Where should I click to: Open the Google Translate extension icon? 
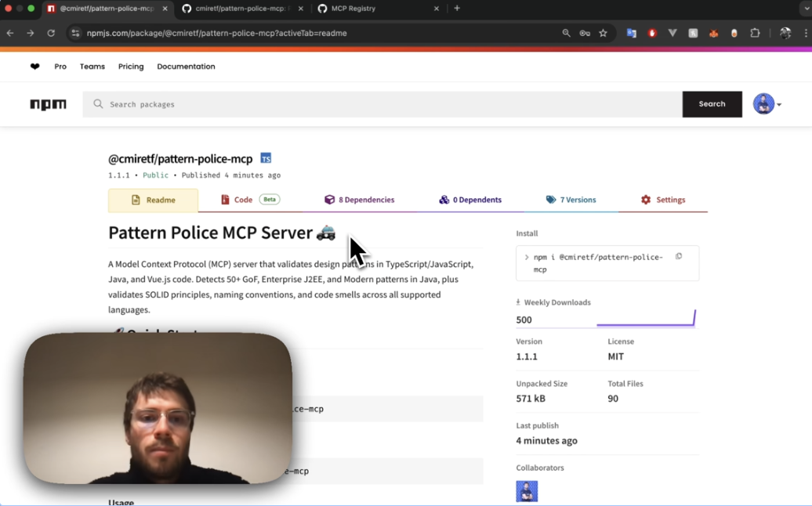tap(631, 33)
